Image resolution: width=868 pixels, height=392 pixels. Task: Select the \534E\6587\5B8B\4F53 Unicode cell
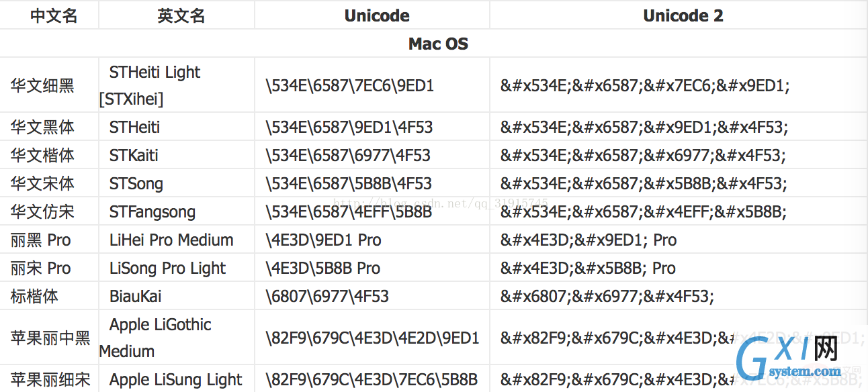tap(372, 183)
